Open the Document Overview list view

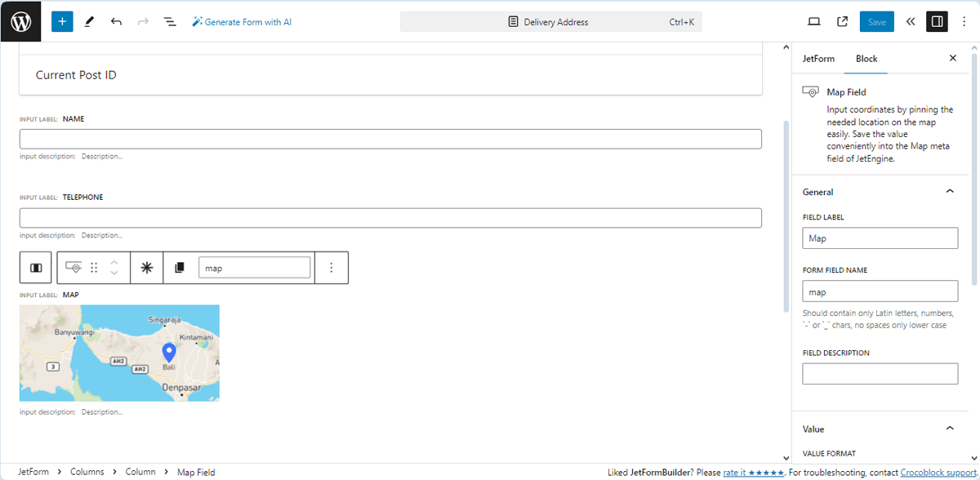click(x=170, y=21)
